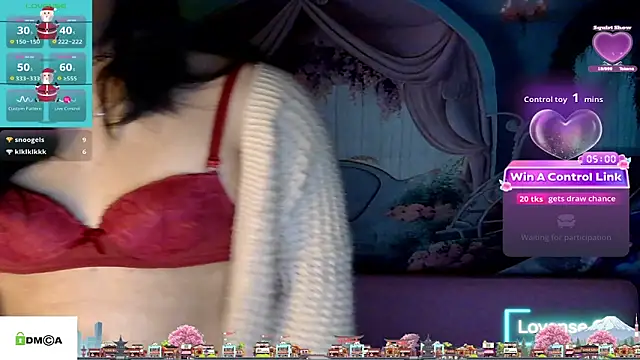The height and width of the screenshot is (360, 640).
Task: Click the diamond icon beside kikikikkk
Action: point(9,152)
